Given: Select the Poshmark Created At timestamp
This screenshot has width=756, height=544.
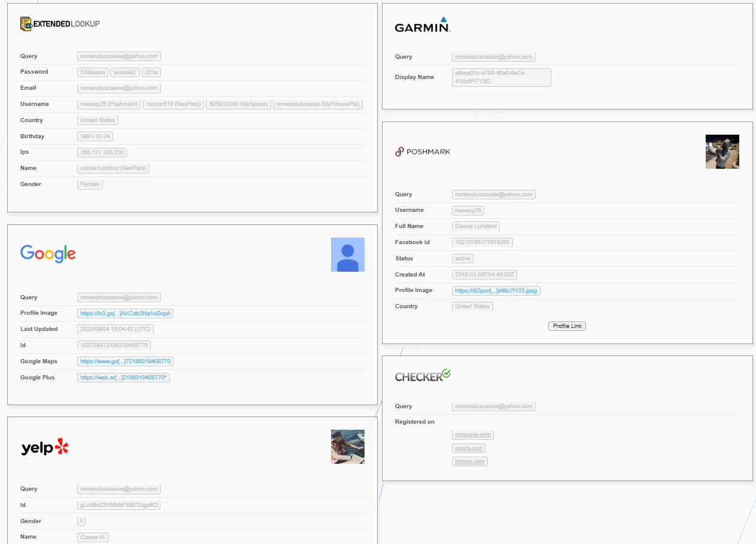Looking at the screenshot, I should pos(485,275).
